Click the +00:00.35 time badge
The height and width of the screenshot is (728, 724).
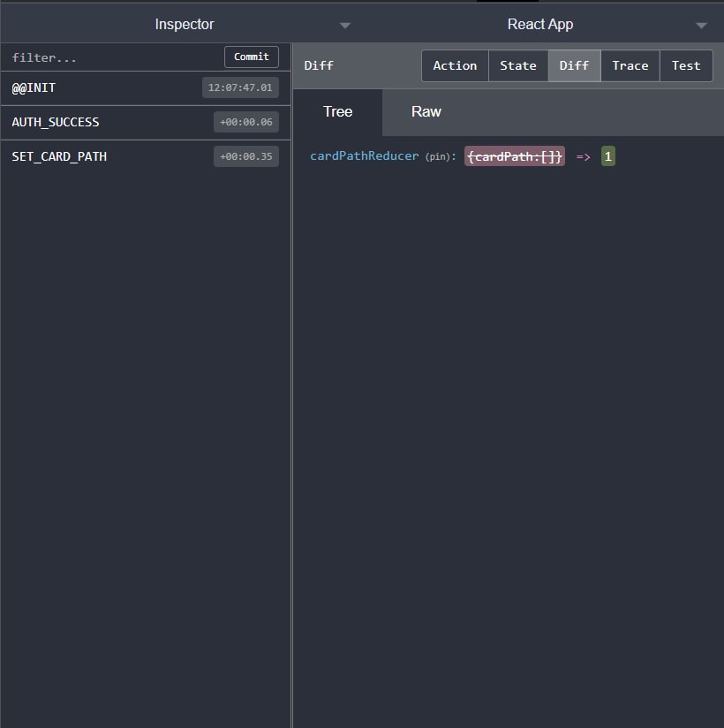coord(246,156)
